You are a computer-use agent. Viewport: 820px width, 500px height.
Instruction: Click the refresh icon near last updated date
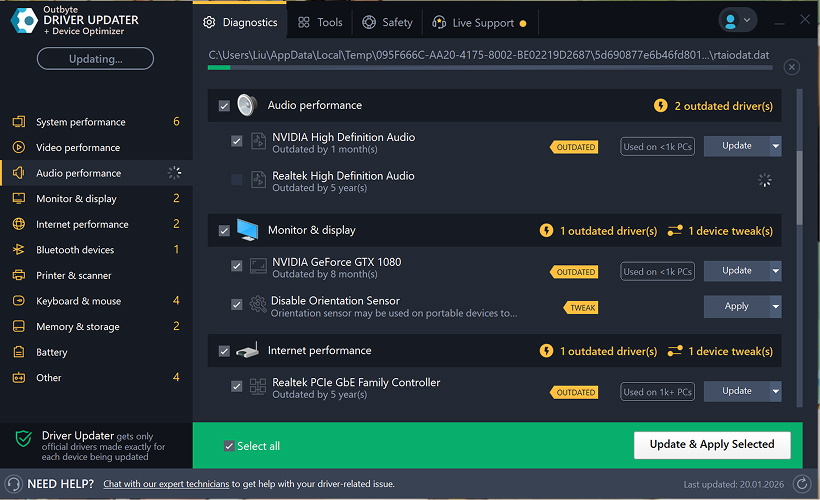(x=800, y=484)
